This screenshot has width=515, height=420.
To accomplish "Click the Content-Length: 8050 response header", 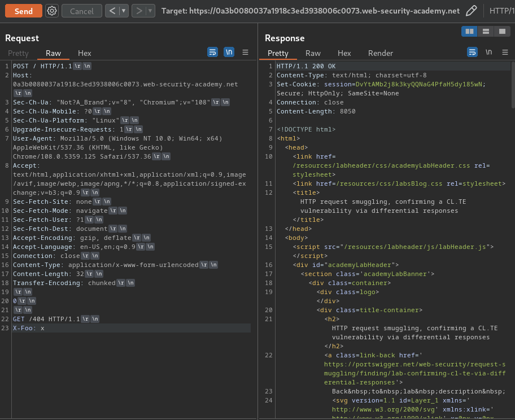I will [316, 111].
